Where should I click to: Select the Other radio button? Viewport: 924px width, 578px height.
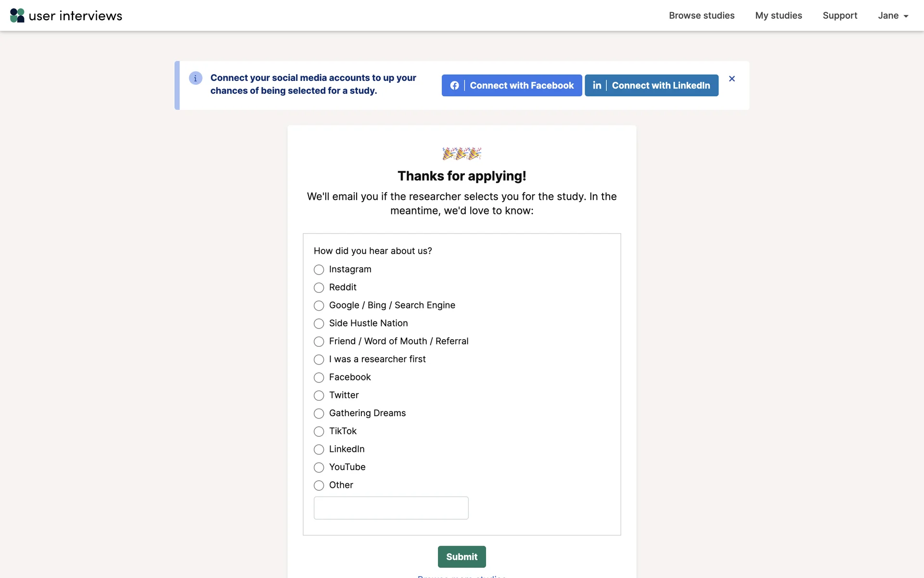(319, 486)
